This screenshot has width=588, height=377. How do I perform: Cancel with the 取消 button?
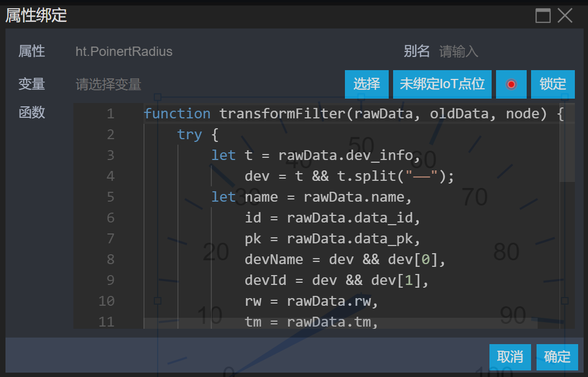510,357
